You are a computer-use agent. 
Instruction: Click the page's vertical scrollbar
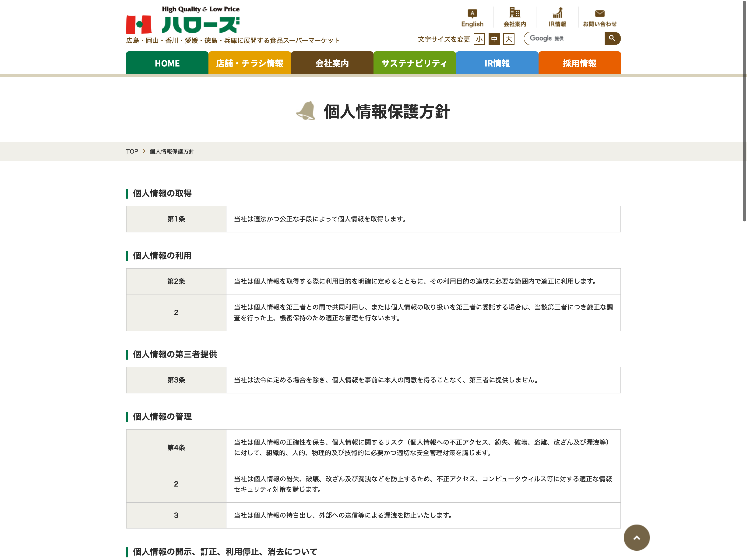744,111
